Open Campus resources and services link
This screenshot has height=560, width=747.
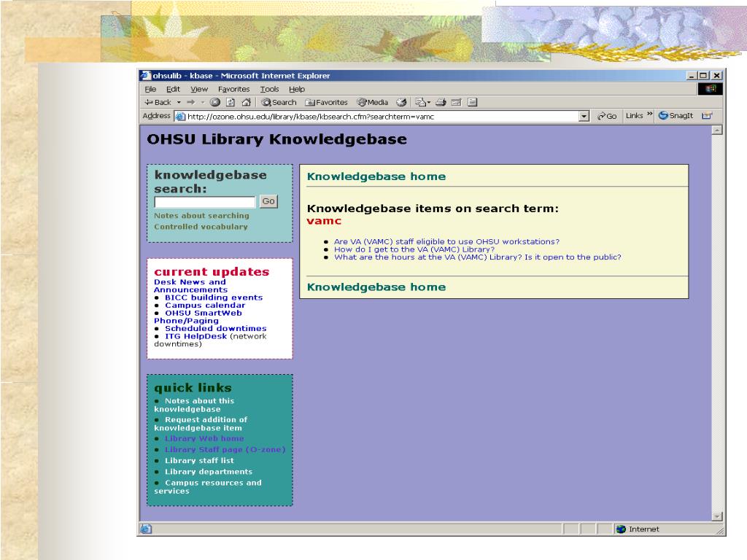click(x=208, y=486)
